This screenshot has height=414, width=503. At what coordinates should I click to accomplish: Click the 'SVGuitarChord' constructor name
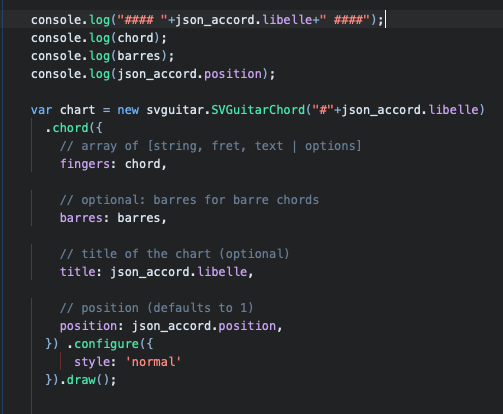[x=258, y=110]
